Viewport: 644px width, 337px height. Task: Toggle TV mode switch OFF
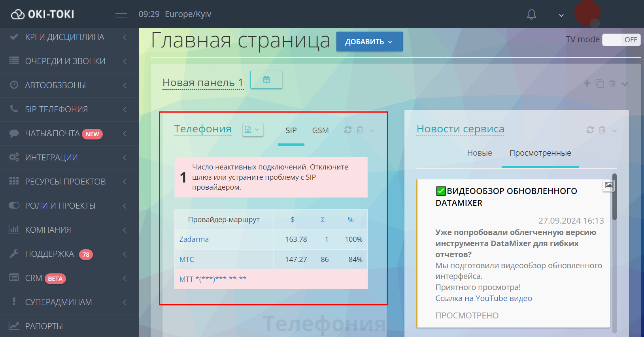[621, 40]
